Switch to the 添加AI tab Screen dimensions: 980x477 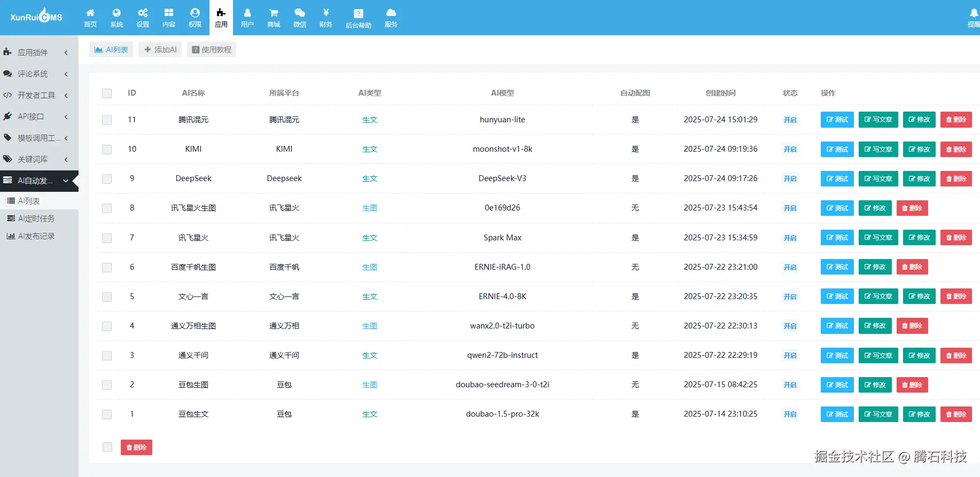coord(160,50)
